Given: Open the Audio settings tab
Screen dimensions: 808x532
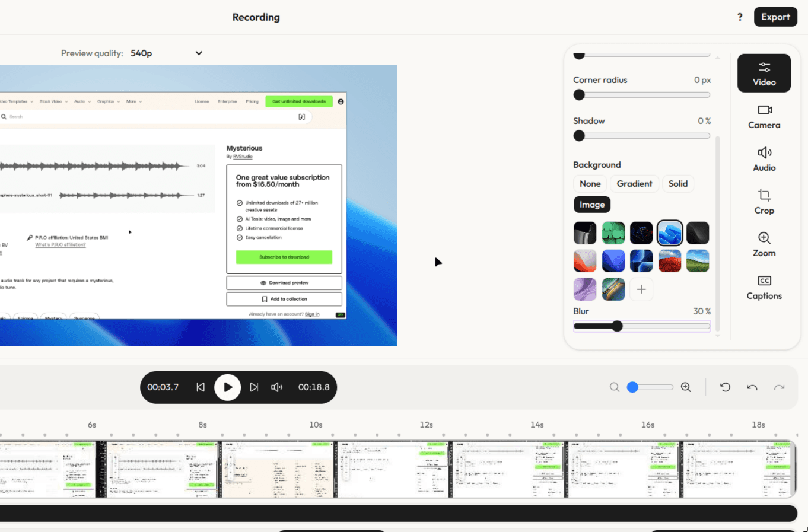Looking at the screenshot, I should tap(764, 160).
